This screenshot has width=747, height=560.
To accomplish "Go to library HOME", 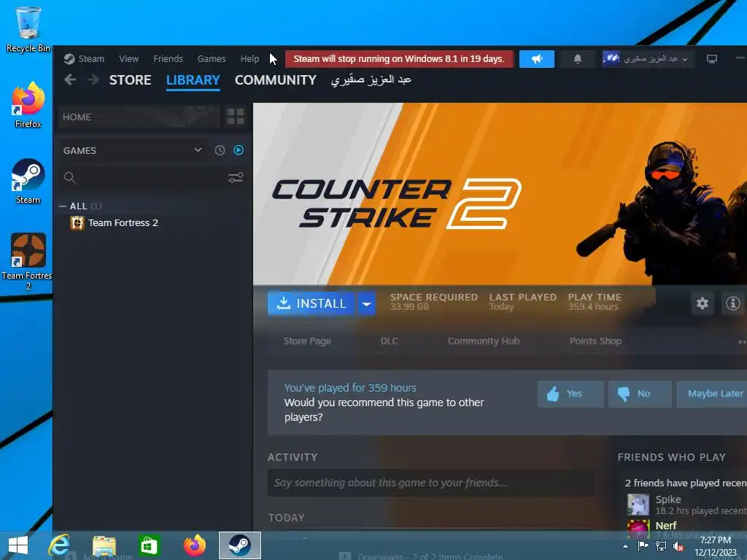I will click(x=139, y=117).
